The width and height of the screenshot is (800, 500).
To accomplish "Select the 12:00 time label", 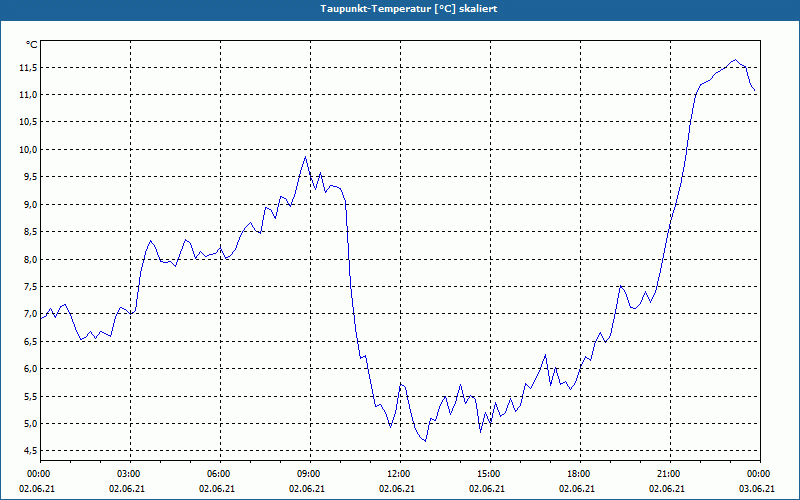I will [397, 474].
